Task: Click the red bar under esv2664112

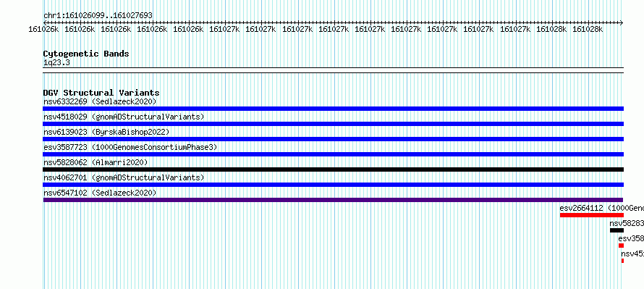Action: pyautogui.click(x=591, y=215)
